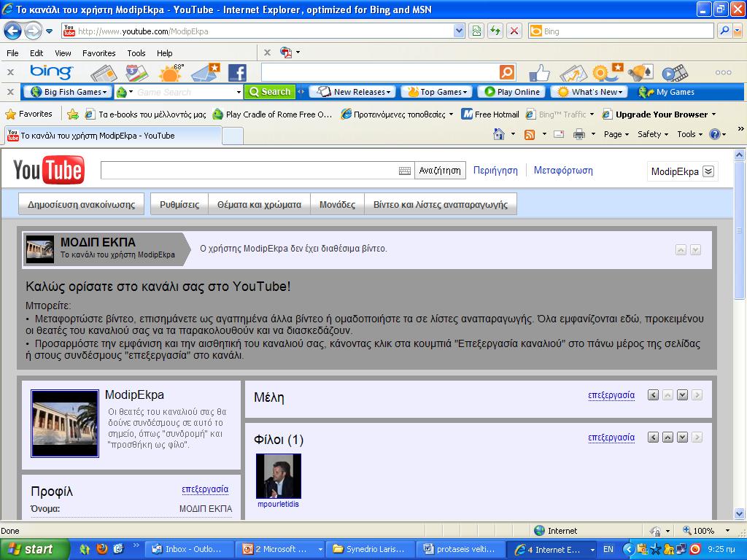The height and width of the screenshot is (560, 747).
Task: Open the Help menu in the menu bar
Action: [x=164, y=53]
